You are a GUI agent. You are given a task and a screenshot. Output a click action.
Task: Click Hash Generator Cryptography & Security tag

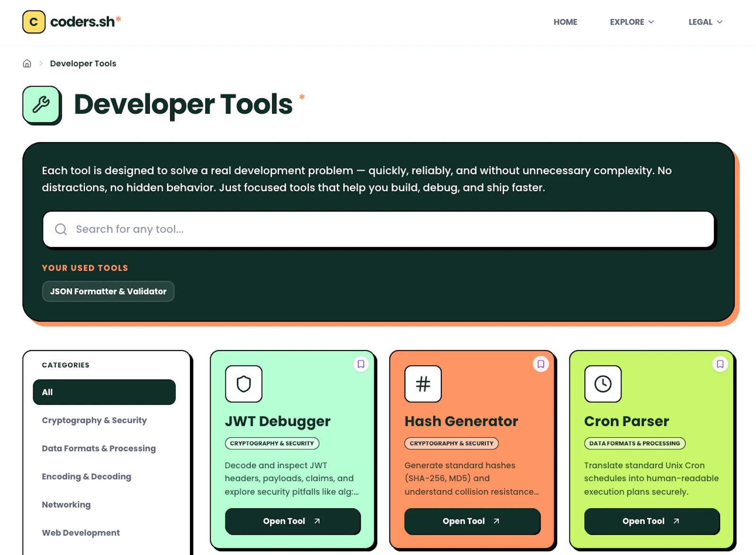(452, 444)
